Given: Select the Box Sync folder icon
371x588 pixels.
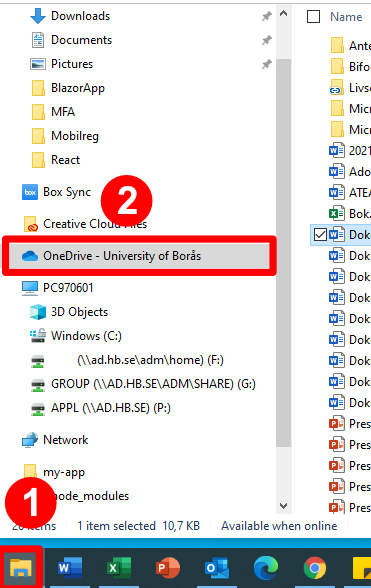Looking at the screenshot, I should (30, 192).
